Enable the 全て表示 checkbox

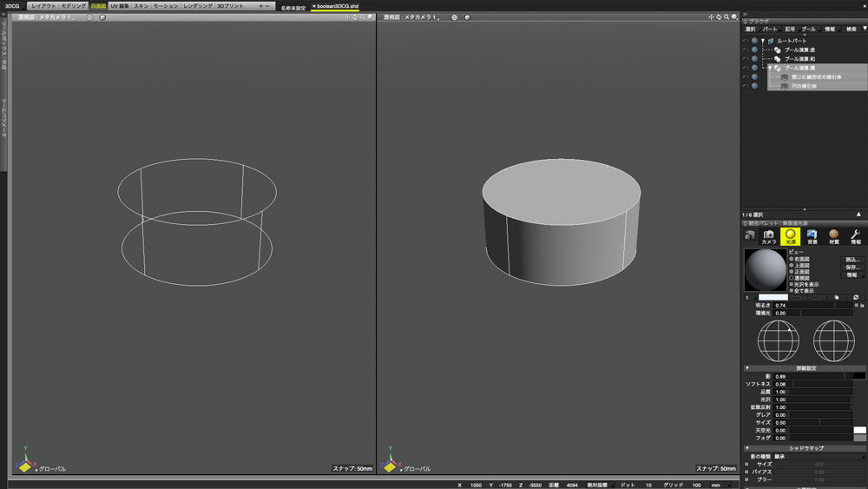coord(791,290)
